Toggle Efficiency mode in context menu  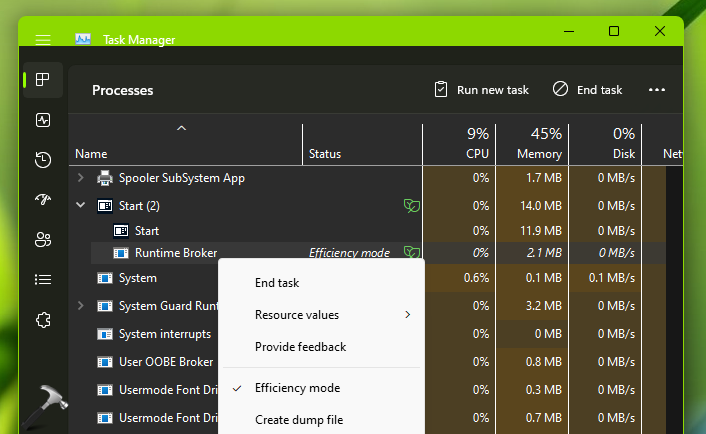tap(297, 388)
